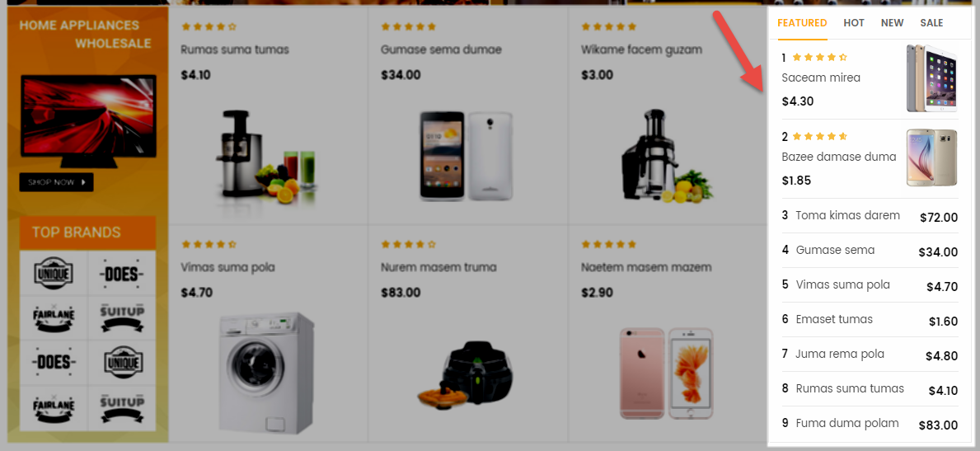Open the Saceam mirea product thumbnail
Image resolution: width=980 pixels, height=451 pixels.
(x=932, y=78)
